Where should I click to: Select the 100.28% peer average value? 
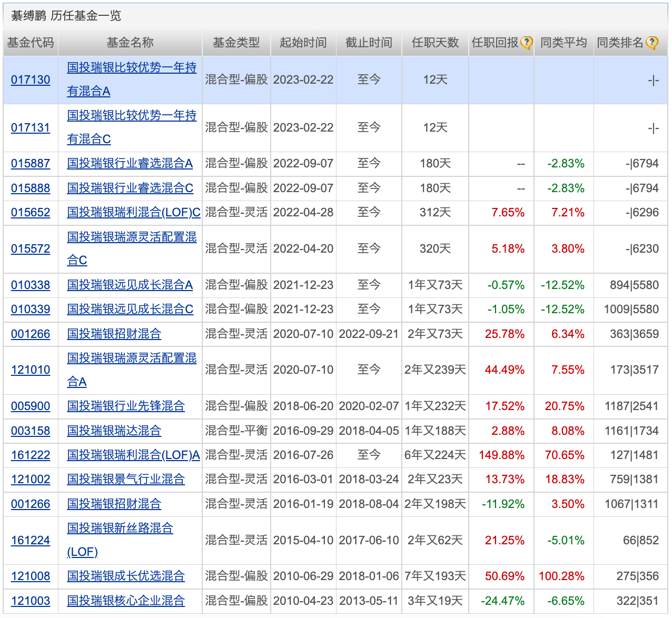tap(561, 576)
